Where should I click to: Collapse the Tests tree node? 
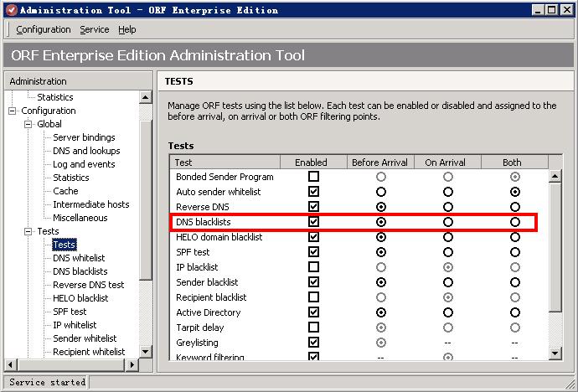tap(28, 231)
